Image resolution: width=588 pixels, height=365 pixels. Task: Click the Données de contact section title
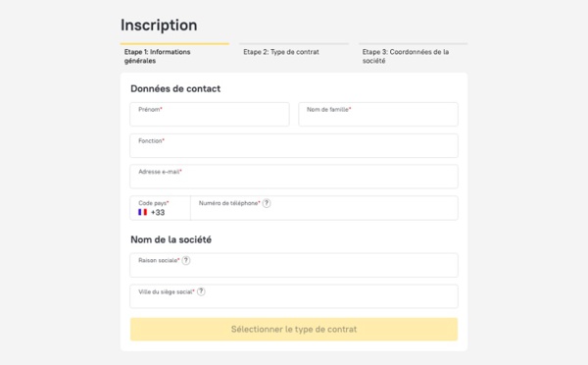[x=175, y=88]
